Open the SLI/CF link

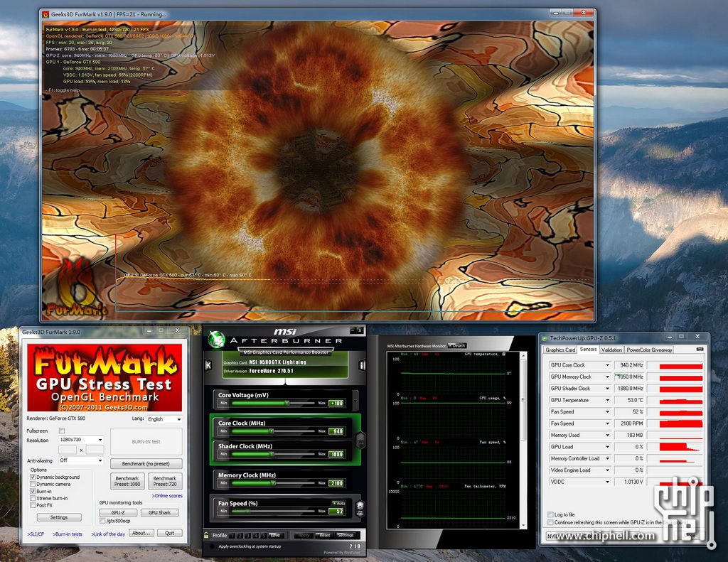point(36,534)
